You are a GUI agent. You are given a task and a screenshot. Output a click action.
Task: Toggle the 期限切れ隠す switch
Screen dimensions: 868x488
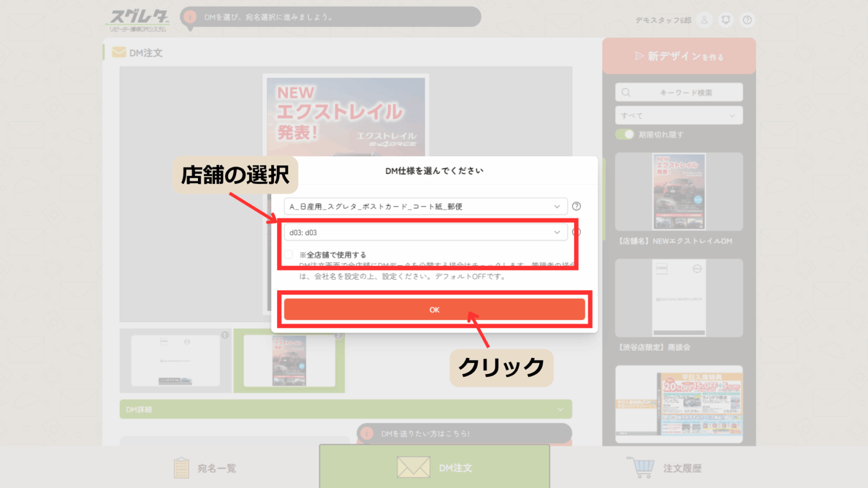[x=625, y=134]
